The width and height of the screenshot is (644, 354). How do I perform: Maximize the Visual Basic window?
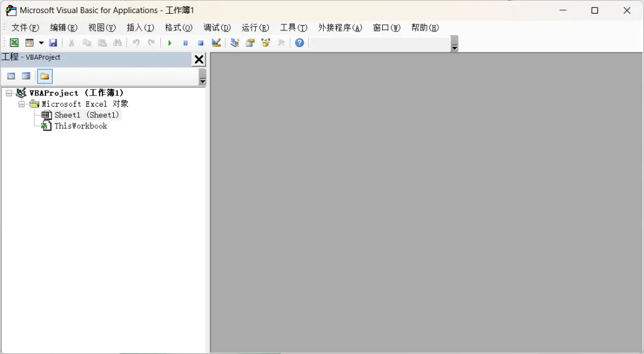coord(595,10)
